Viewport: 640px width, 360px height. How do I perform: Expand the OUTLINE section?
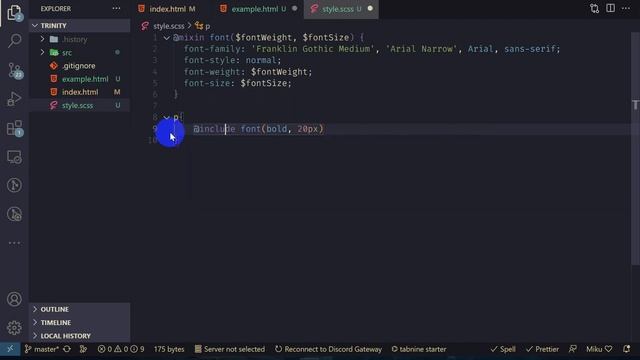pyautogui.click(x=80, y=309)
